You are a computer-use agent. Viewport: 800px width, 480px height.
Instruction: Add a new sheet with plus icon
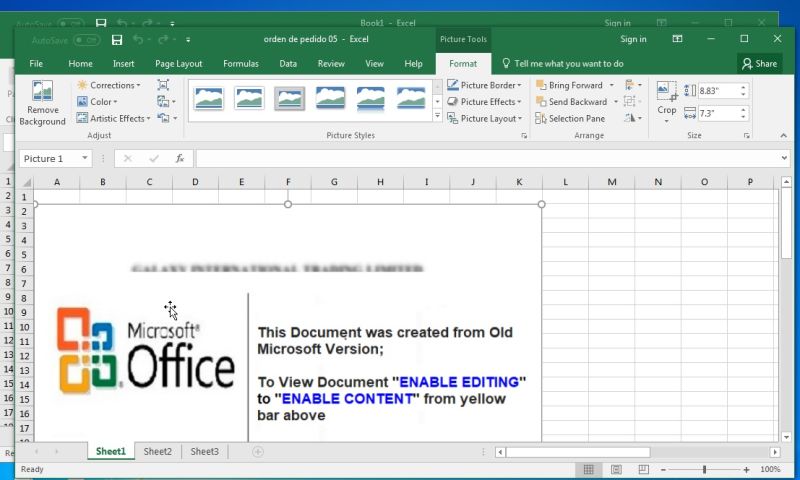[258, 451]
